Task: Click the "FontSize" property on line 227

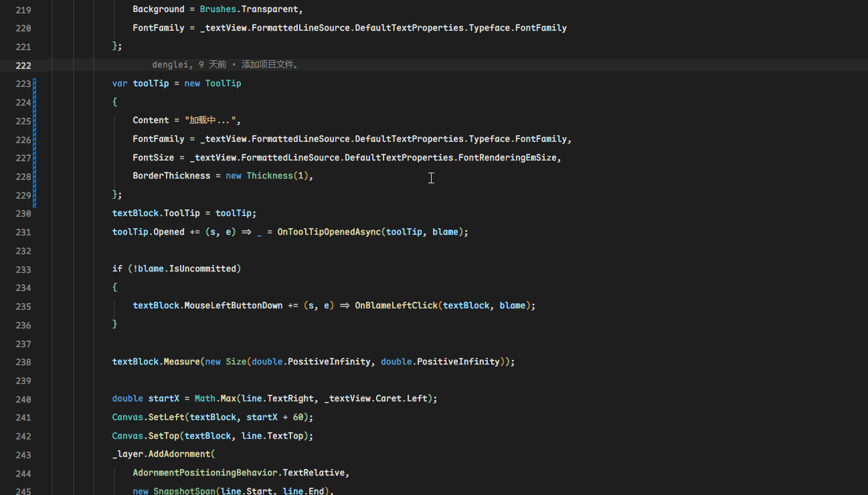Action: coord(153,158)
